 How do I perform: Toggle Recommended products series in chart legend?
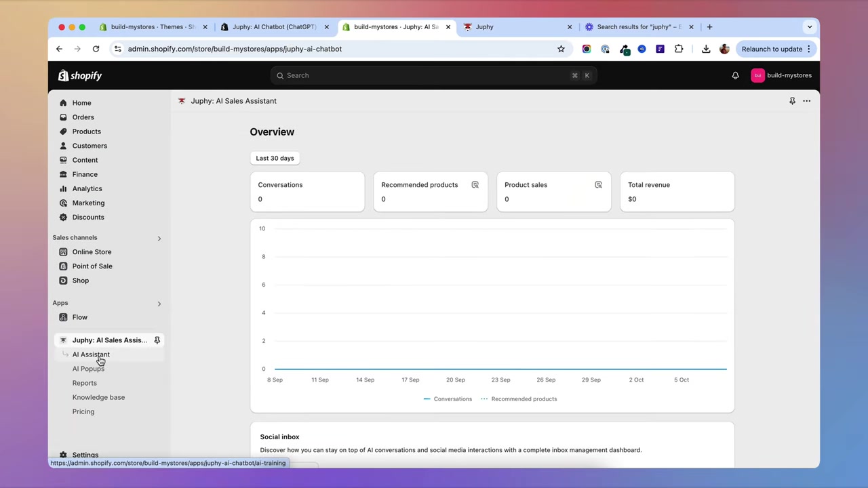519,399
